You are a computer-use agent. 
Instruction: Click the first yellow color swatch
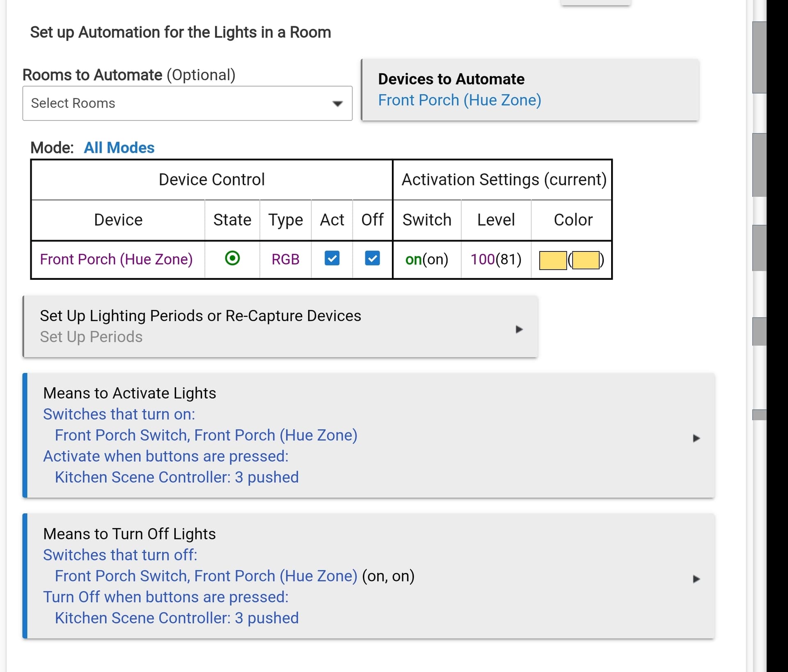(x=552, y=261)
